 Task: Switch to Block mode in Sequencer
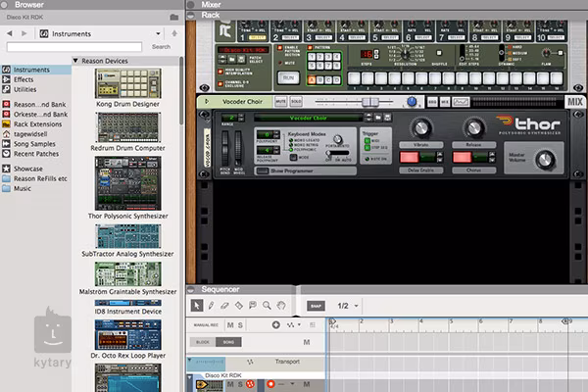[203, 342]
